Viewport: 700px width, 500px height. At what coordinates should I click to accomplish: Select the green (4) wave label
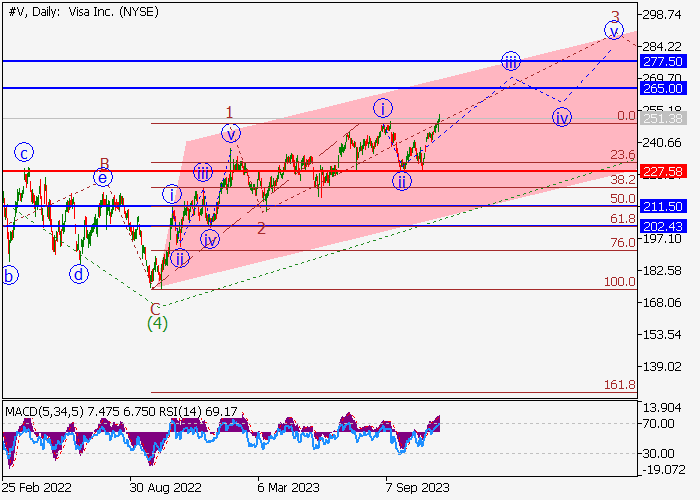click(x=158, y=323)
